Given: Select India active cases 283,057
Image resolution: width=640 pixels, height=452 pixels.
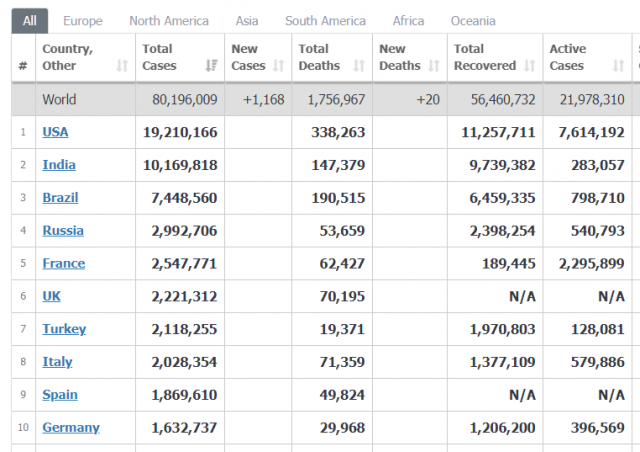Looking at the screenshot, I should [598, 165].
